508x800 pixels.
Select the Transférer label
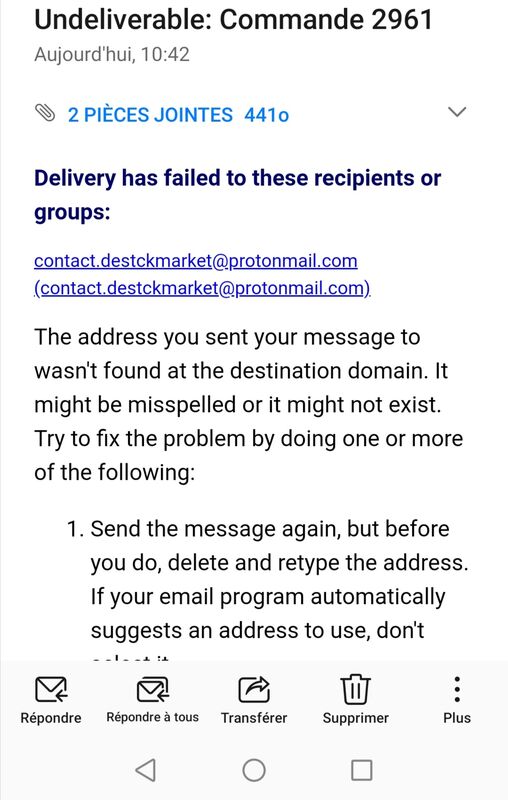[254, 718]
